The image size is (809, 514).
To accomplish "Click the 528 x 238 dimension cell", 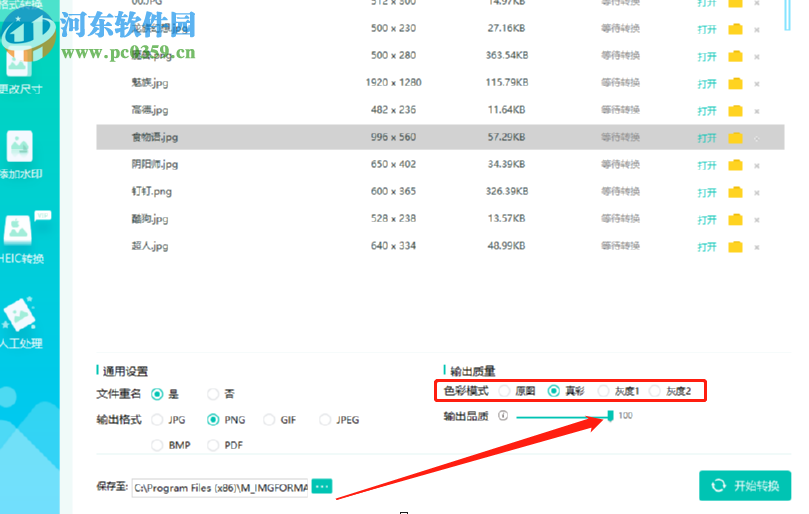I will tap(393, 219).
